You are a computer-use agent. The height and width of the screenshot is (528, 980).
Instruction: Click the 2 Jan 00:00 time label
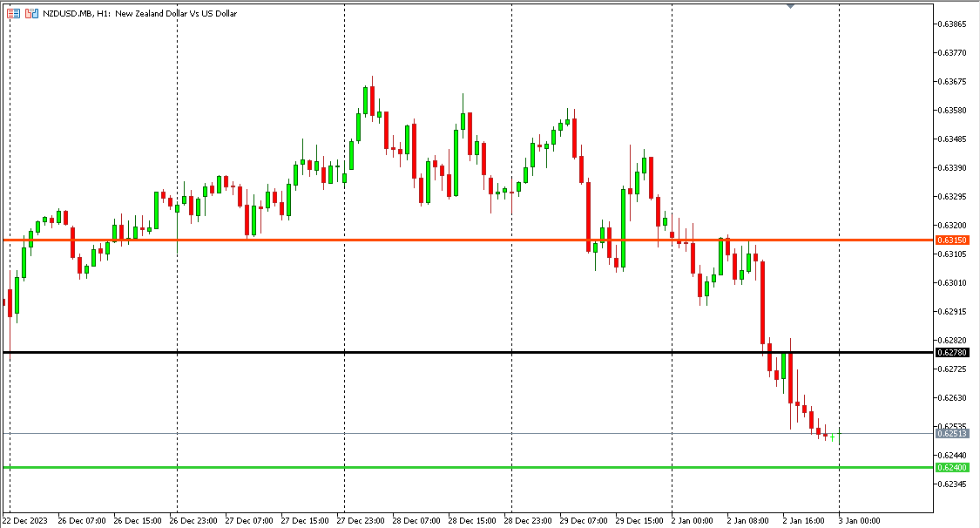693,520
